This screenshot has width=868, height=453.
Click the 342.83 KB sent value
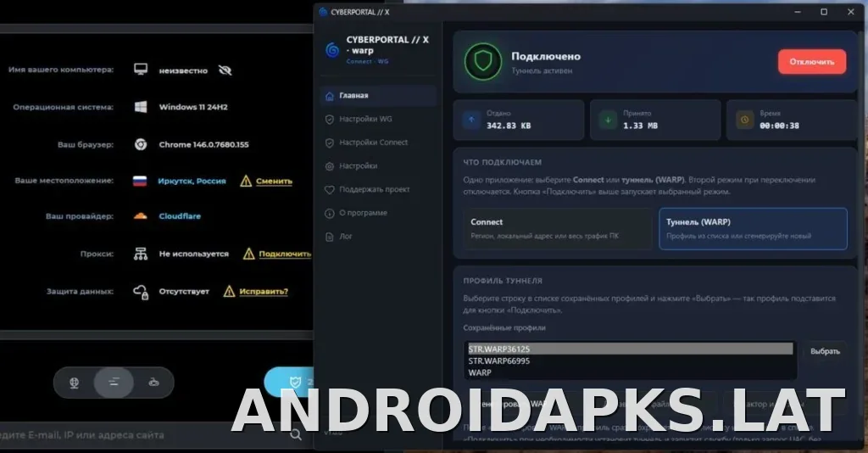[509, 126]
